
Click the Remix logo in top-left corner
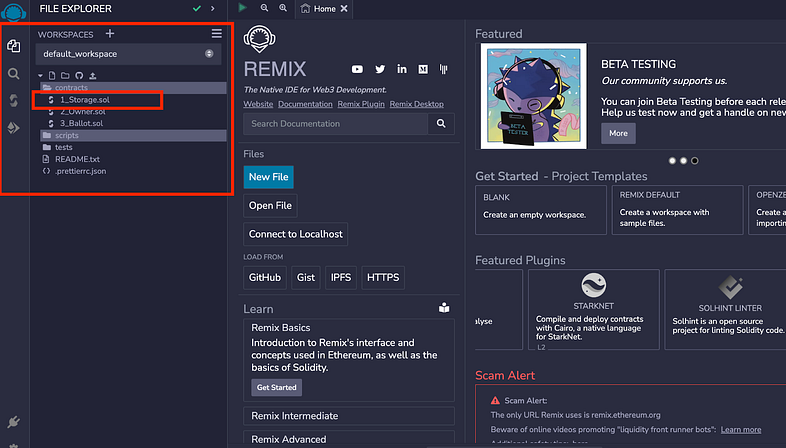(14, 11)
